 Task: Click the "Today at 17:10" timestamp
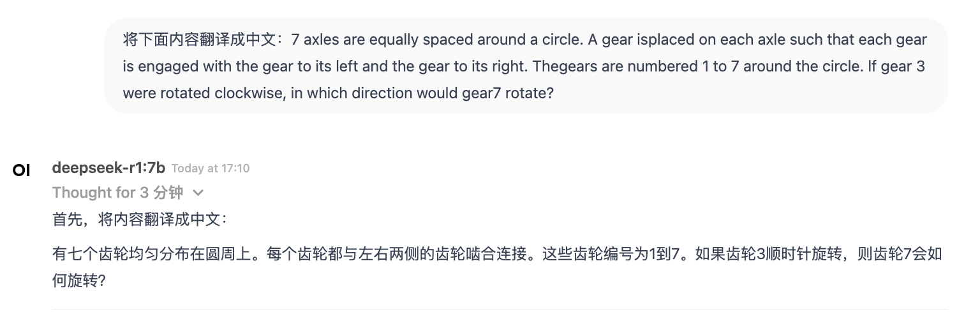tap(211, 168)
